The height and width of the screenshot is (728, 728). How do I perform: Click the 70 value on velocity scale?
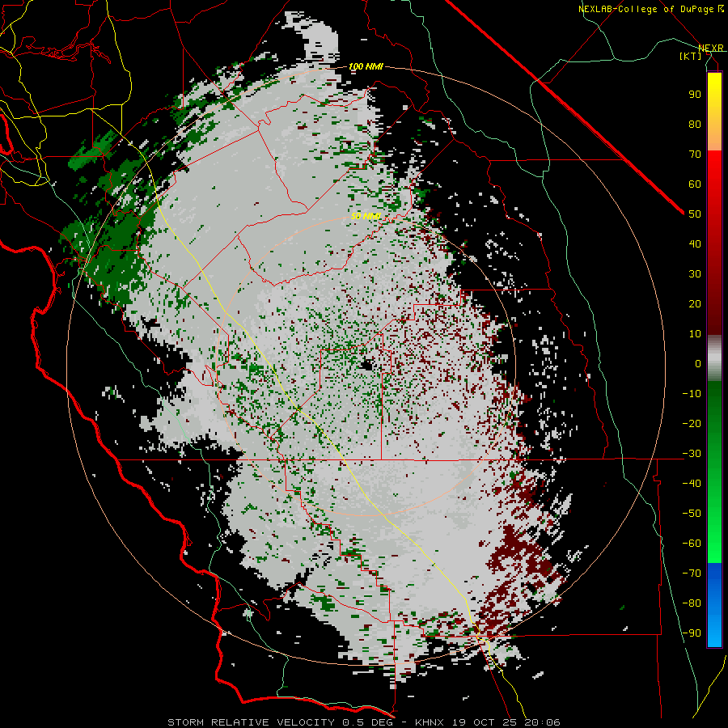pos(695,154)
